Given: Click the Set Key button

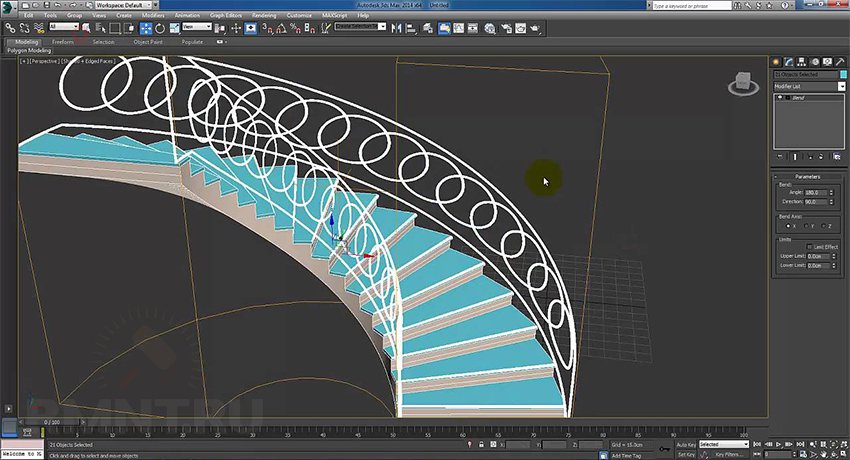Looking at the screenshot, I should [x=686, y=454].
